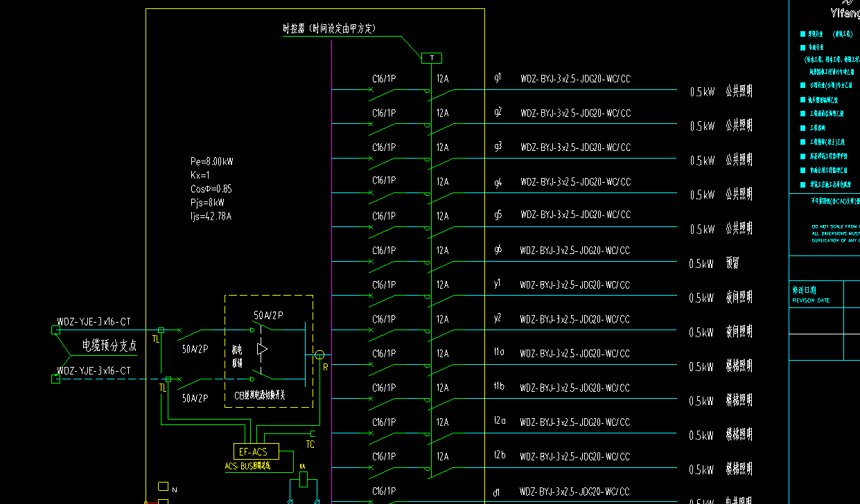Click the 楼梯照明 text on the t1a line
Screen dimensions: 860x504
click(x=739, y=366)
